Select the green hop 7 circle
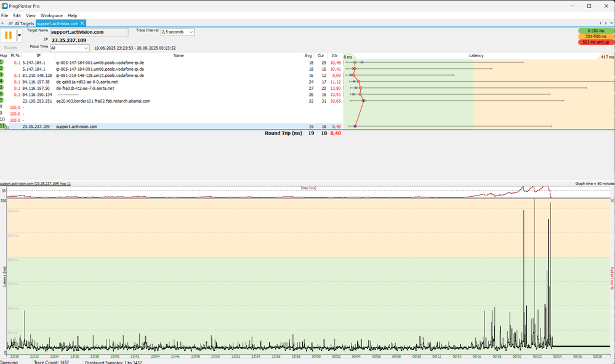Image resolution: width=615 pixels, height=364 pixels. click(x=2, y=101)
